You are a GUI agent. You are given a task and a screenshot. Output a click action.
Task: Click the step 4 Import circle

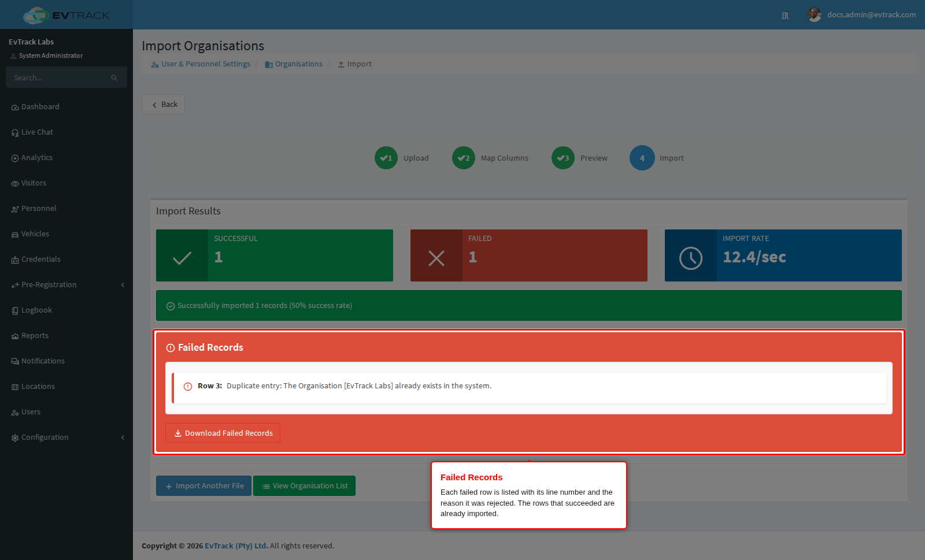642,158
